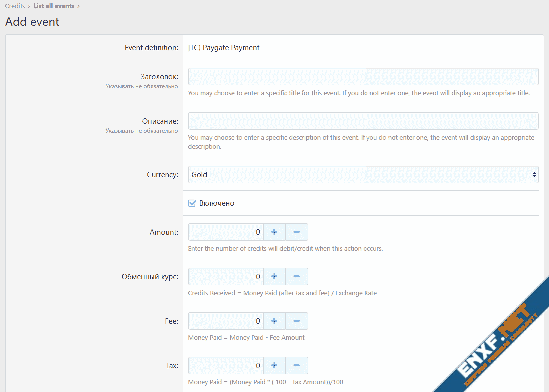Viewport: 549px width, 392px height.
Task: Click into the Amount number field
Action: tap(226, 232)
